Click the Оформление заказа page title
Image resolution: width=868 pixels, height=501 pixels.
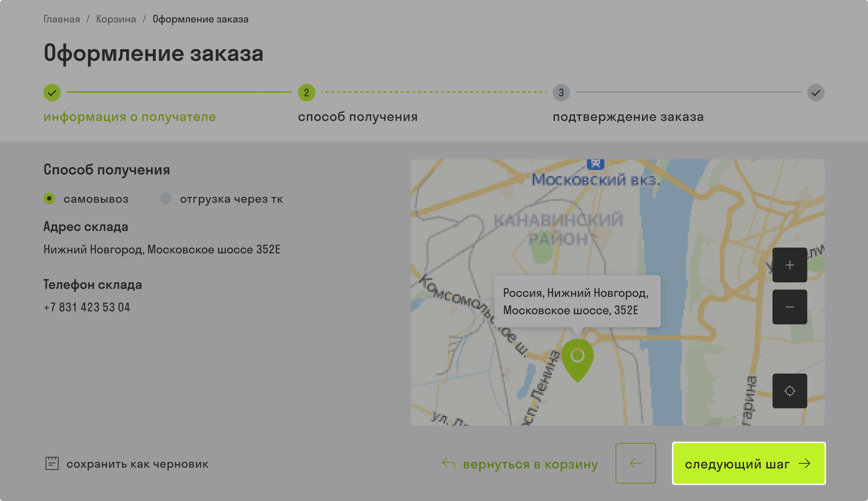point(153,54)
